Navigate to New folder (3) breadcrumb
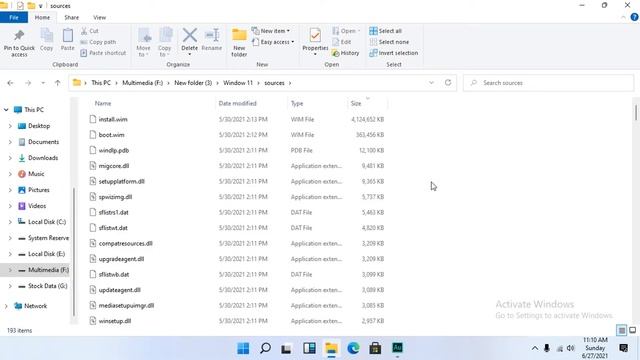 click(193, 83)
